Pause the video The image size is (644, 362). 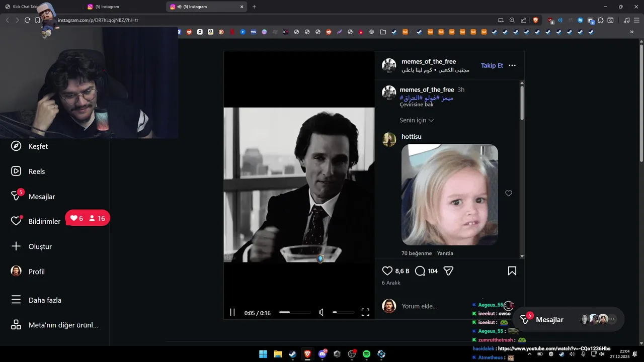tap(232, 312)
